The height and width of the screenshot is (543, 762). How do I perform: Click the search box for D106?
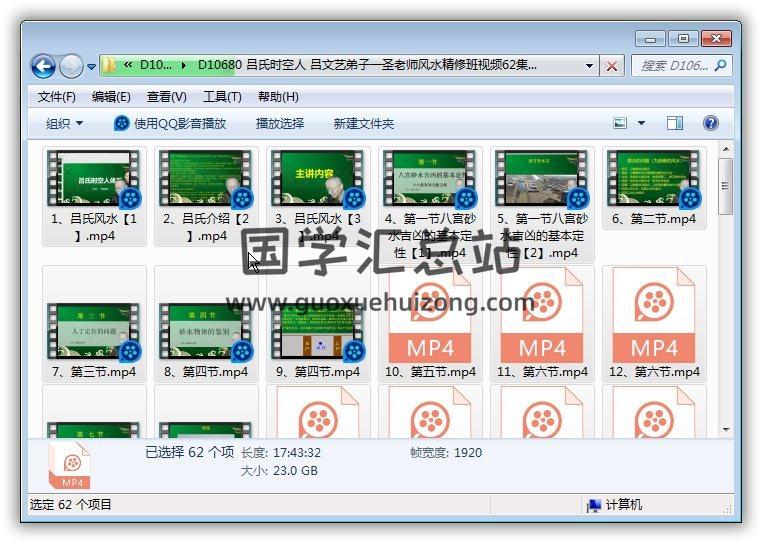point(681,65)
